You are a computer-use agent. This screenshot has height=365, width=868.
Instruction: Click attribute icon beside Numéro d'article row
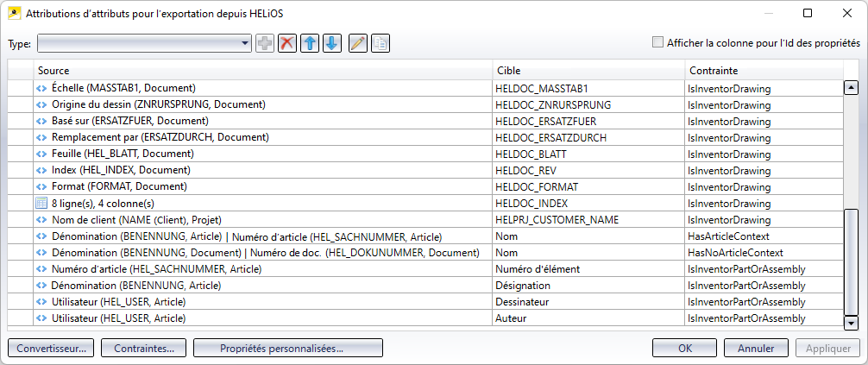tap(41, 269)
